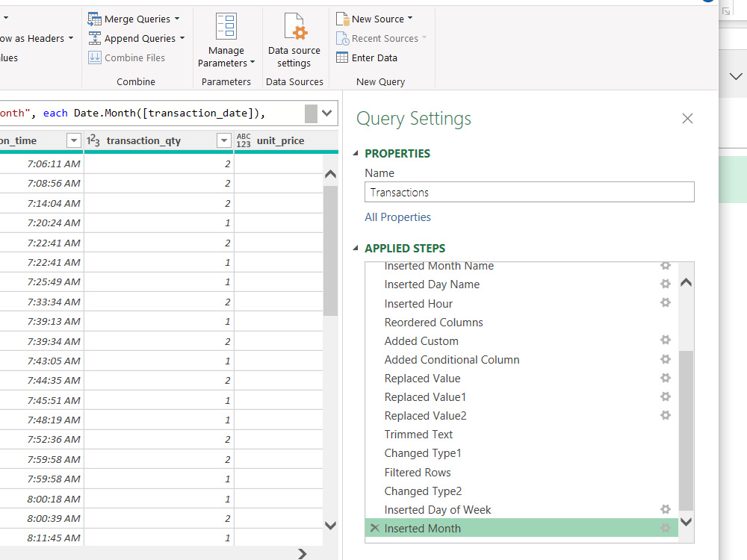Open New Source dropdown arrow

[x=410, y=18]
